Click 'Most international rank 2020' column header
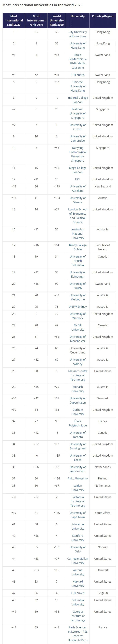Image resolution: width=118 pixels, height=644 pixels. point(14,20)
